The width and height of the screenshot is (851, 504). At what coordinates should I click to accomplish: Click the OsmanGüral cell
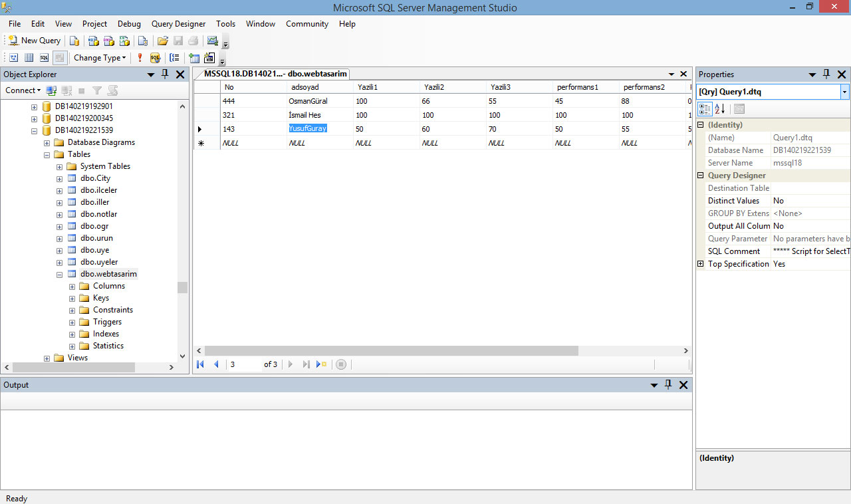[x=320, y=101]
